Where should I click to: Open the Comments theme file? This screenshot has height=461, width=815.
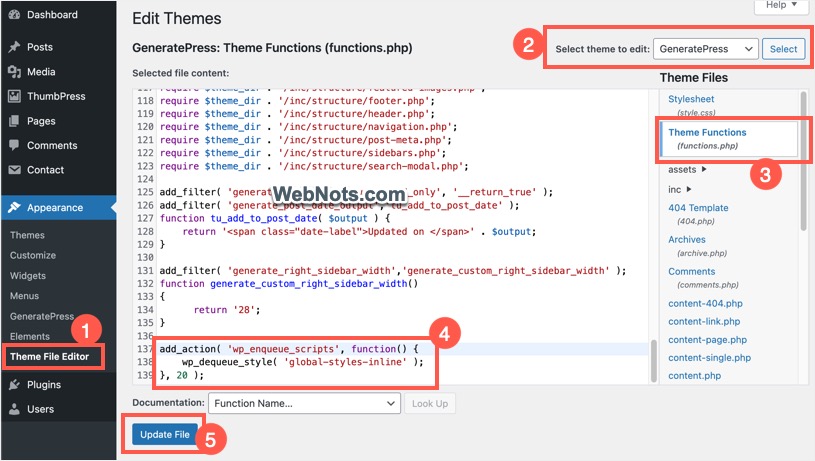click(691, 271)
